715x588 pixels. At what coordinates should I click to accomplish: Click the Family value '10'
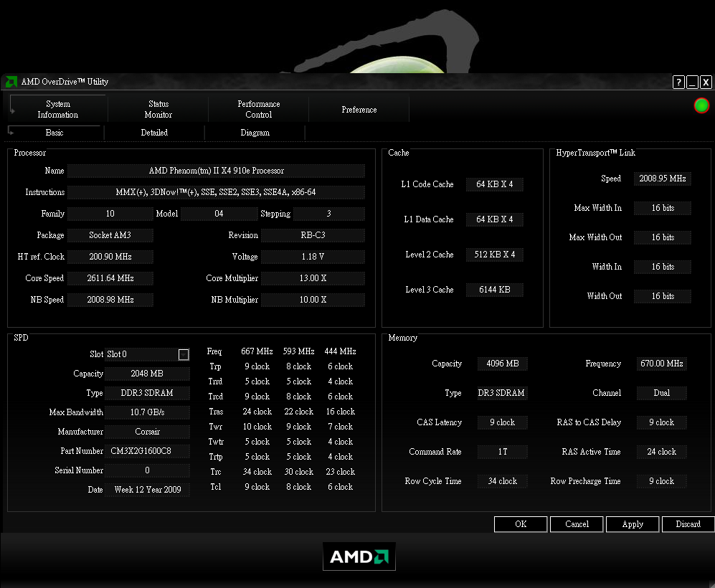tap(110, 213)
